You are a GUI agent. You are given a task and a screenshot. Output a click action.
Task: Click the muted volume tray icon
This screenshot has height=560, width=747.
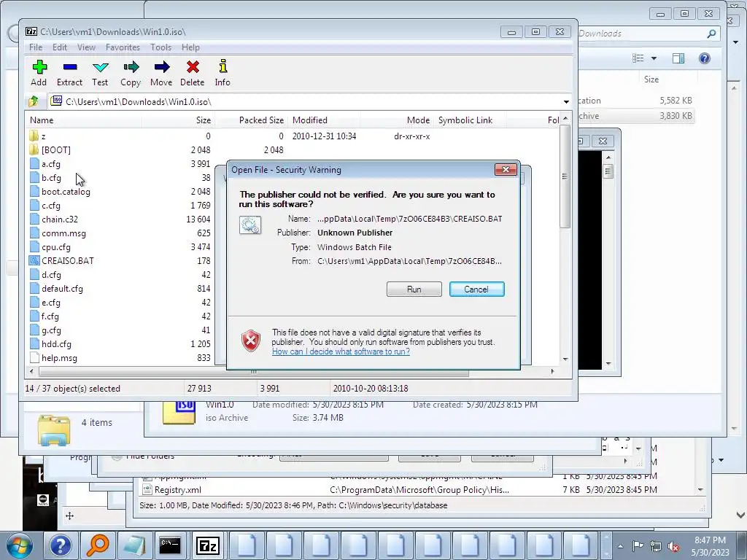pyautogui.click(x=673, y=547)
